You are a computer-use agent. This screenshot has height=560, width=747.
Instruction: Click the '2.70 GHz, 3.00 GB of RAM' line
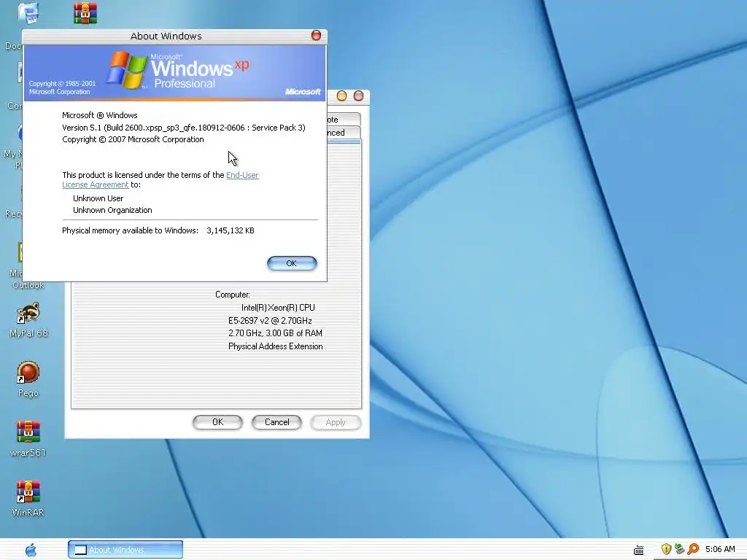click(275, 333)
